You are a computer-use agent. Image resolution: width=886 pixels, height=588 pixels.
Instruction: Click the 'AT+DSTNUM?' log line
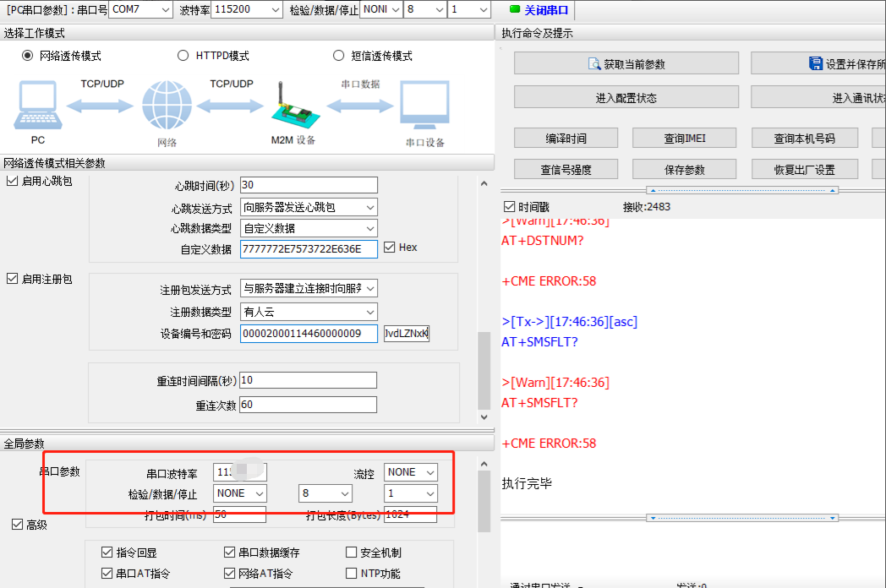coord(543,241)
